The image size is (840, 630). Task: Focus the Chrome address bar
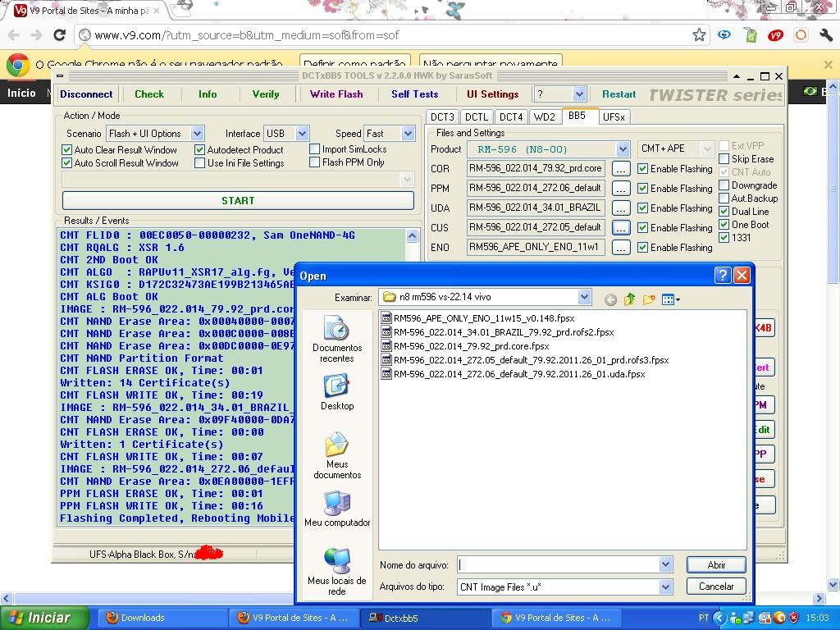391,35
